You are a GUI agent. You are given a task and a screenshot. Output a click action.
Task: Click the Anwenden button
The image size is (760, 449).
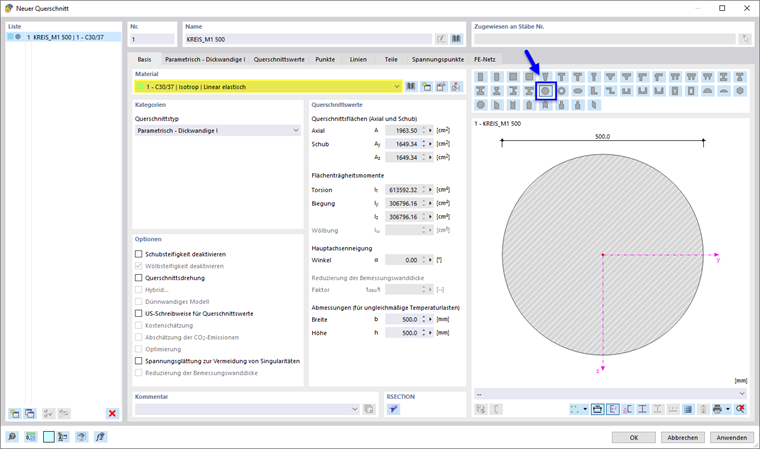coord(732,437)
